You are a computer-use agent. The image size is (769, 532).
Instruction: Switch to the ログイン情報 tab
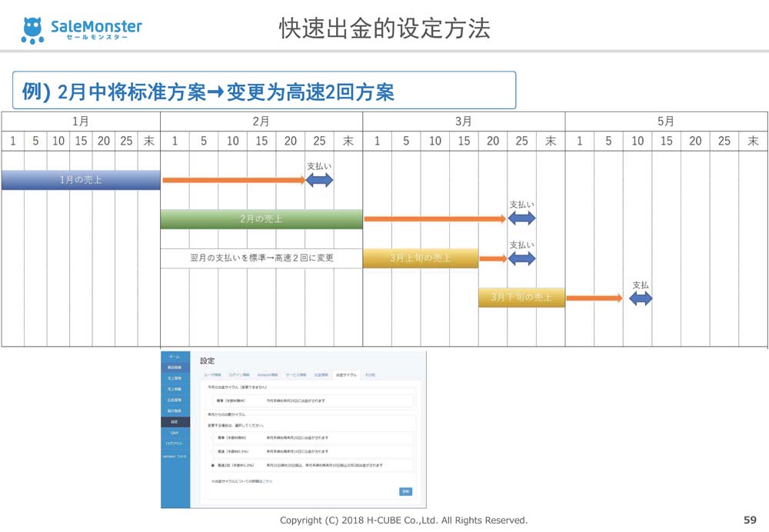239,374
